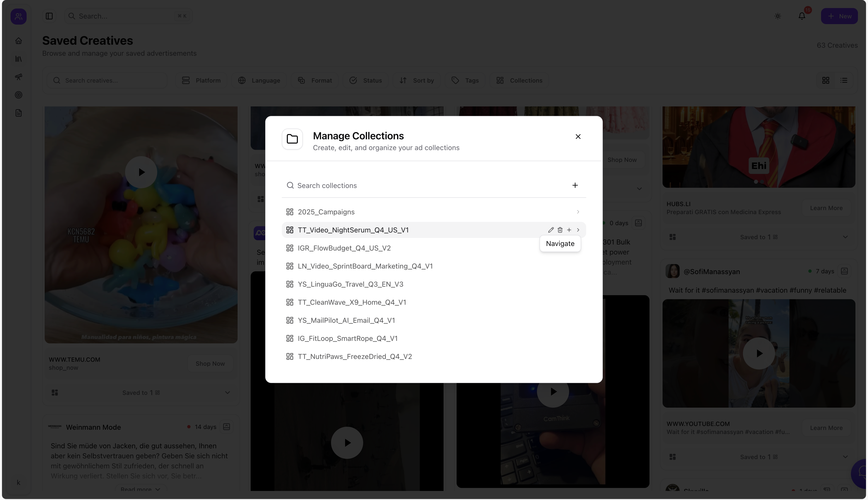Image resolution: width=868 pixels, height=500 pixels.
Task: Open the library icon in sidebar
Action: coord(19,59)
